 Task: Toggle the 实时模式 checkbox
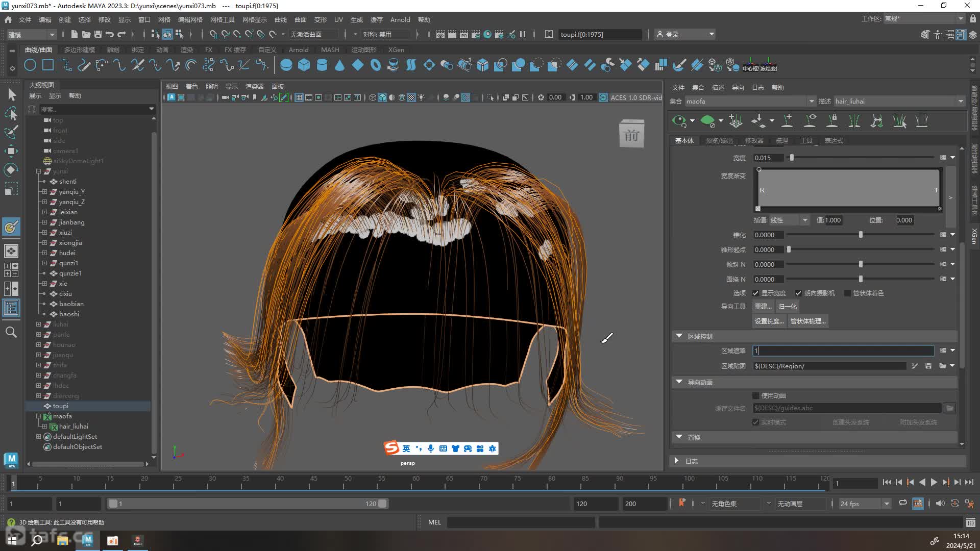pos(756,422)
